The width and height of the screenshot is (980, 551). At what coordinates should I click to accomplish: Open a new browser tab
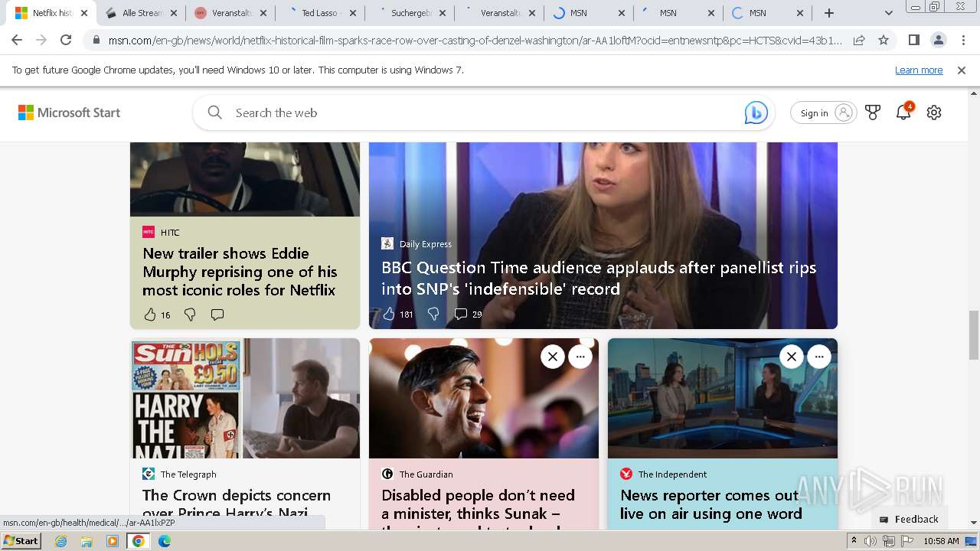click(829, 13)
